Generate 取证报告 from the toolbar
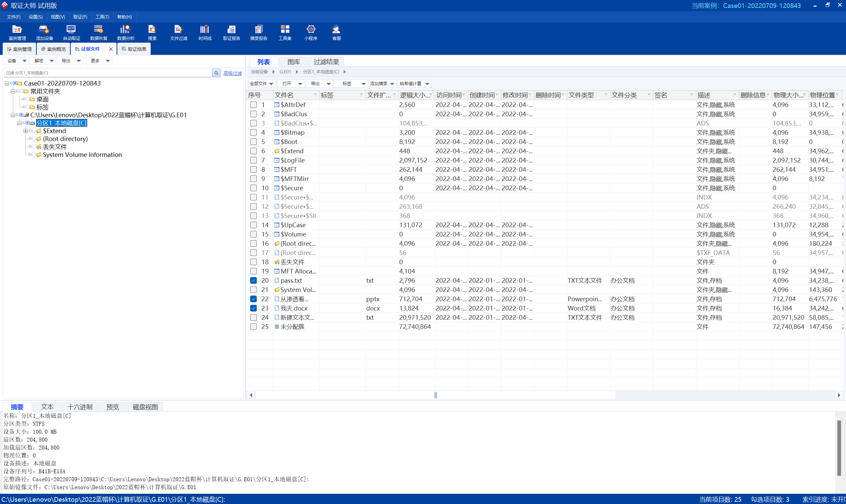Screen dimensions: 846x504 (231, 33)
